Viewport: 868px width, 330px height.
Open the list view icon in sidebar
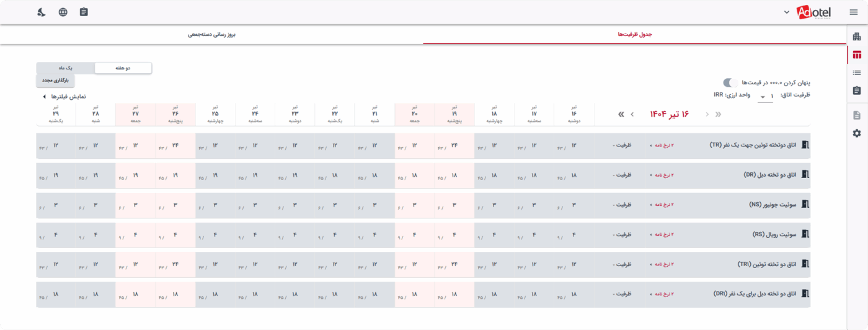point(857,73)
